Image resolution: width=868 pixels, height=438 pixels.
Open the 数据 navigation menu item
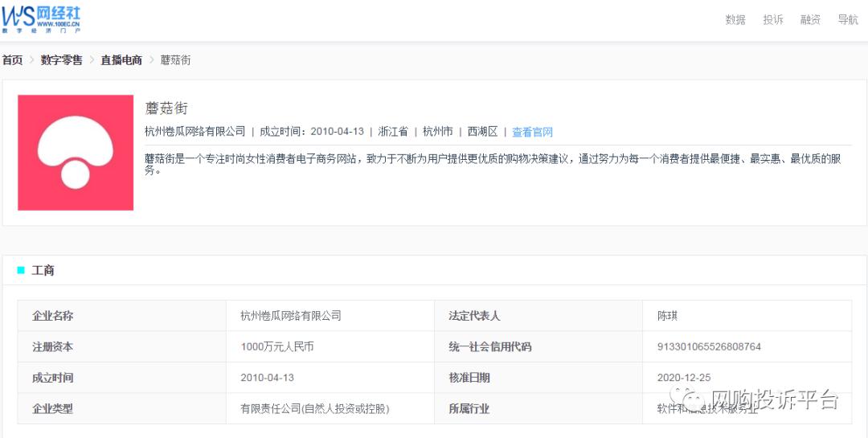(735, 20)
